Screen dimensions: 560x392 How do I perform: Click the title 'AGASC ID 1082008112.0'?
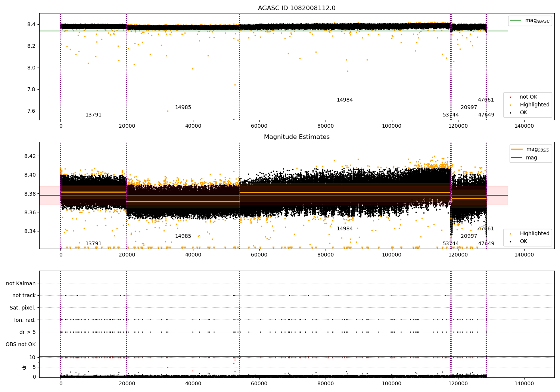297,8
